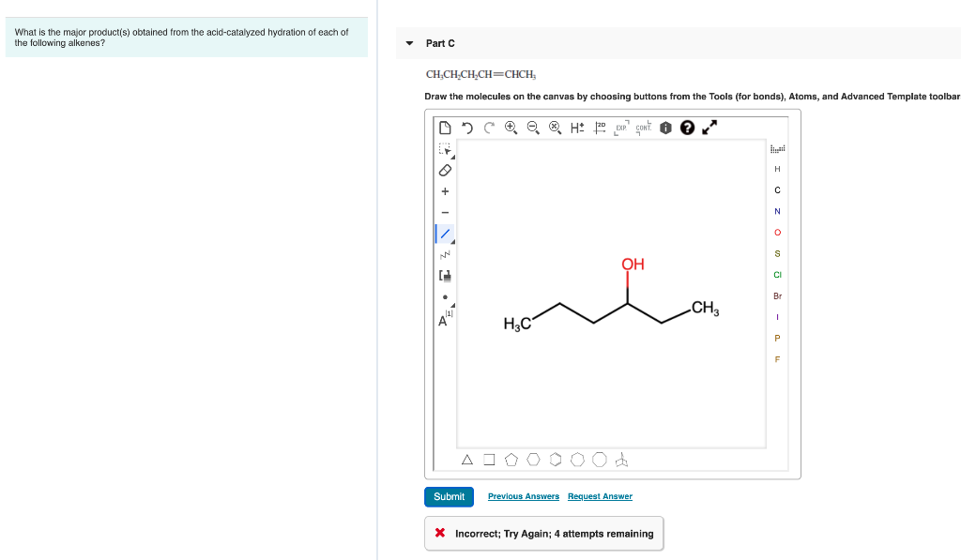The height and width of the screenshot is (560, 961).
Task: Select the hexagon ring template
Action: (532, 459)
